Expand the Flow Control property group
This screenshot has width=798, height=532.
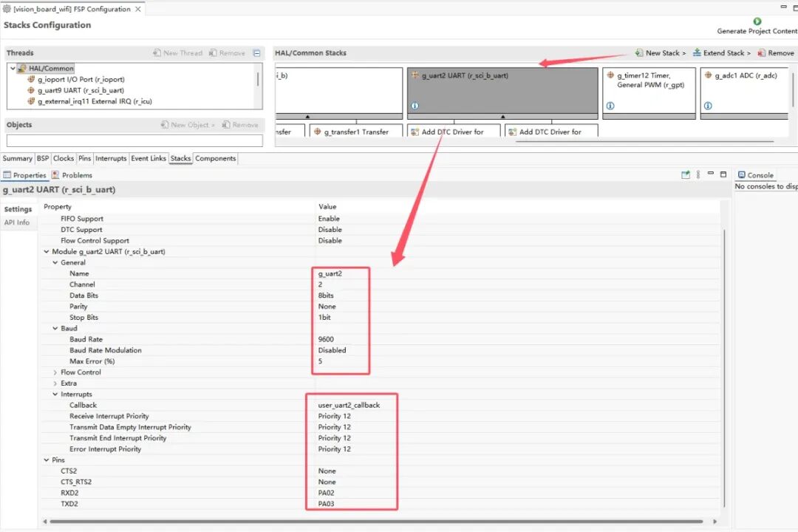click(x=55, y=372)
